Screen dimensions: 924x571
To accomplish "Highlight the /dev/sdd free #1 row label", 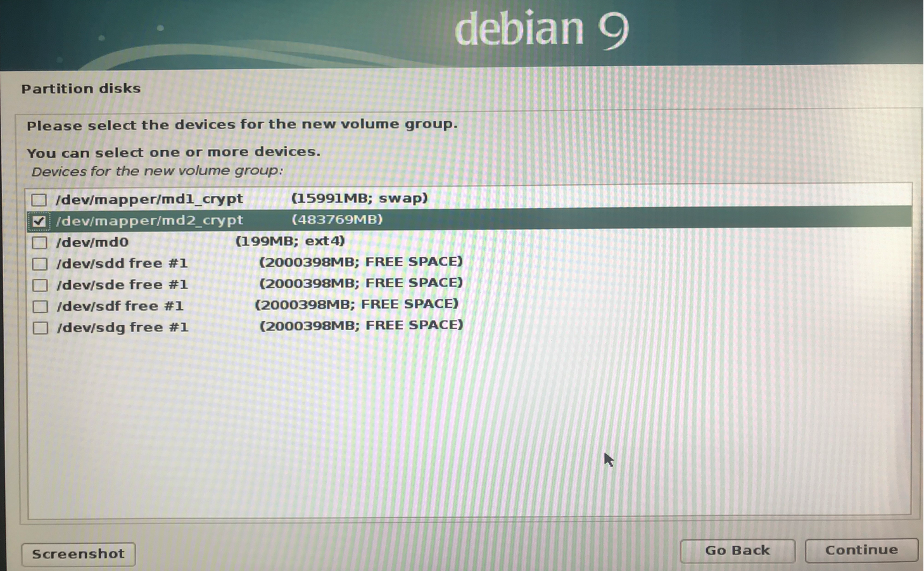I will tap(122, 263).
